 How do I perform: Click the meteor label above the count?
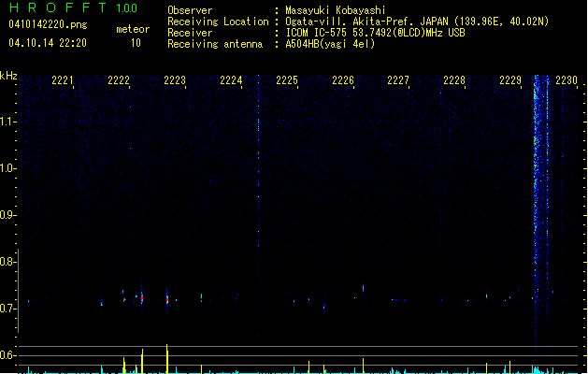(x=133, y=29)
